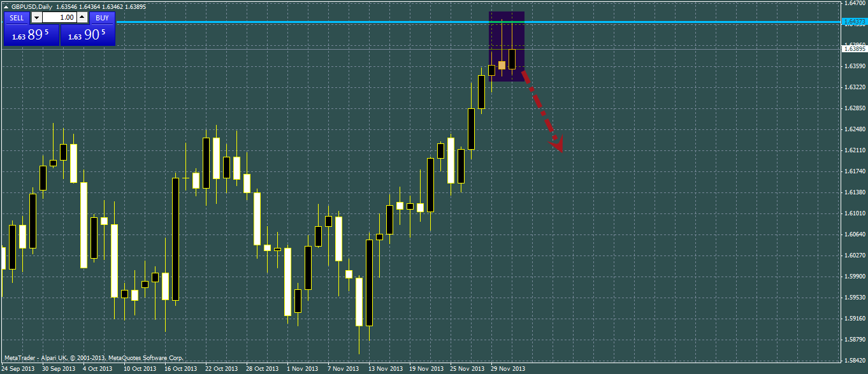Select the 1.00 lot volume field
The image size is (868, 374).
pyautogui.click(x=59, y=18)
